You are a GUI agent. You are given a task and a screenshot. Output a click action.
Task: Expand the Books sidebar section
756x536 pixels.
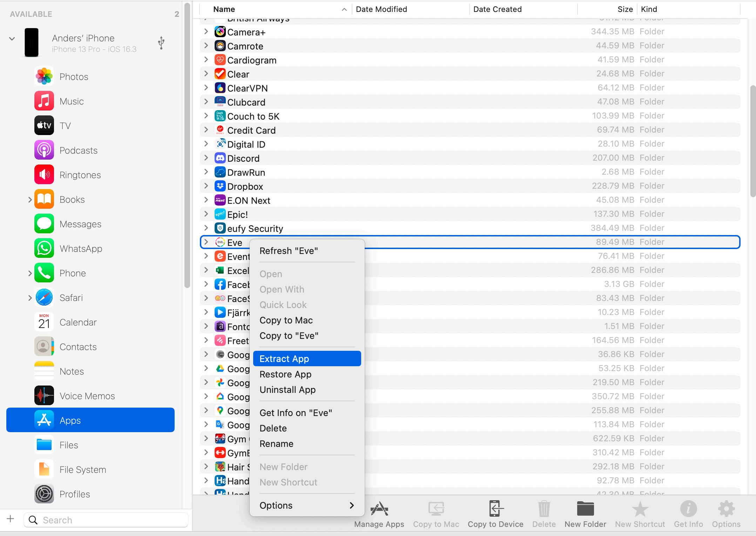tap(30, 200)
